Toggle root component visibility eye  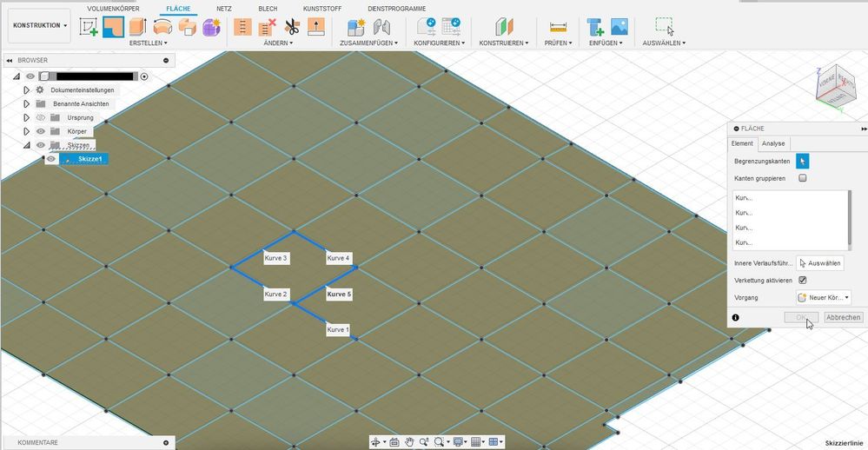tap(30, 76)
